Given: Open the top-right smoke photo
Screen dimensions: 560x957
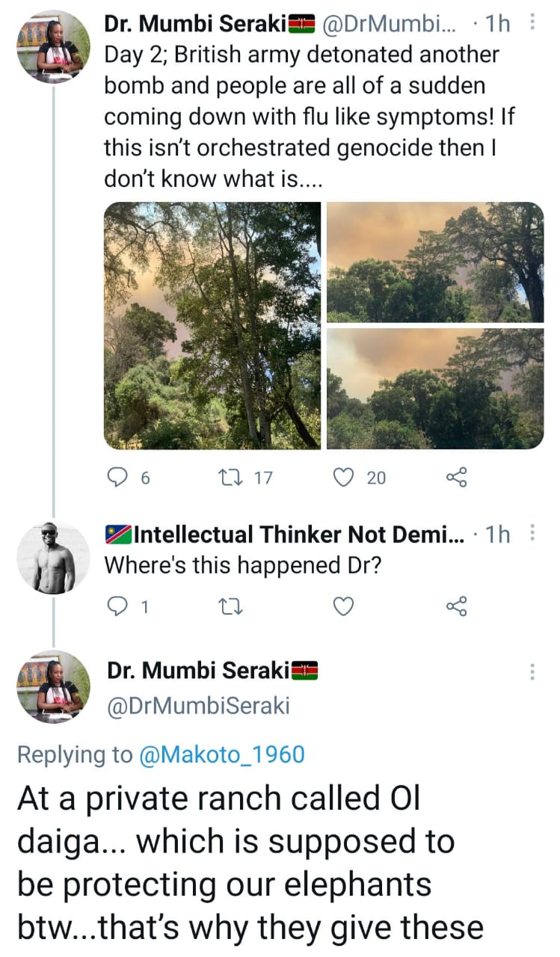Looking at the screenshot, I should point(435,262).
